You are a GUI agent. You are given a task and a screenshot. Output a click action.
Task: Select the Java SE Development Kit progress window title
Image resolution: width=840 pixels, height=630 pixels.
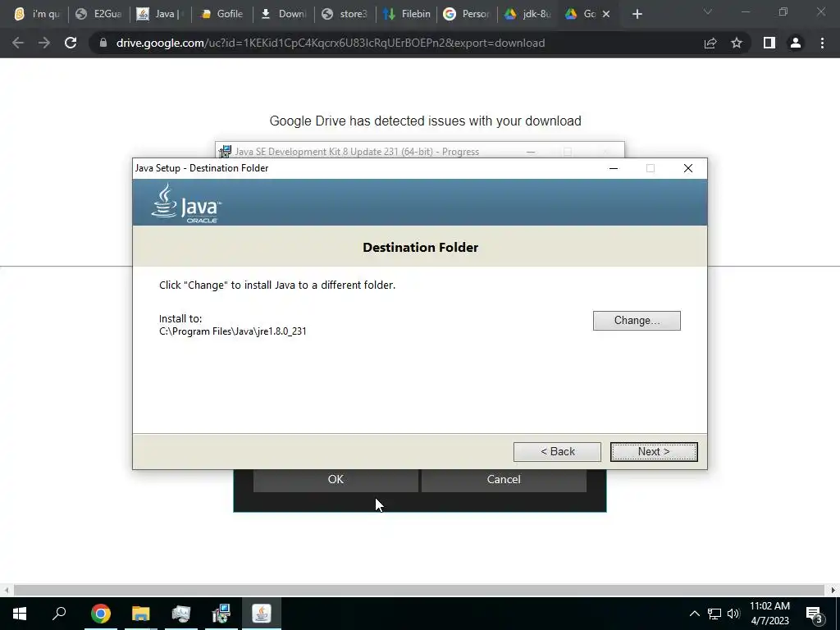click(357, 152)
